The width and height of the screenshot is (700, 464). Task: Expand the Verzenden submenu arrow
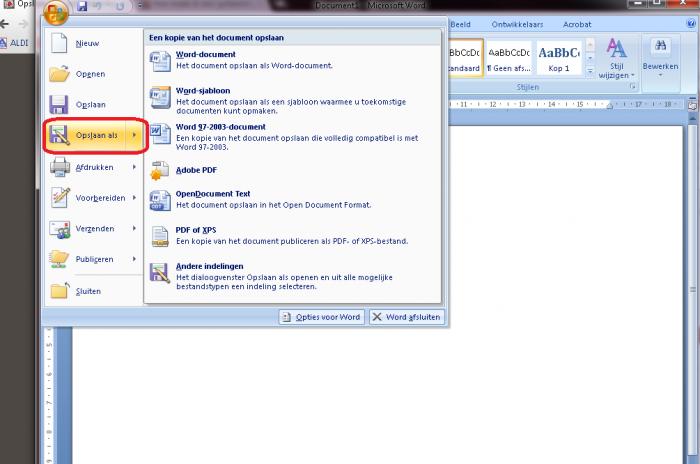[134, 228]
